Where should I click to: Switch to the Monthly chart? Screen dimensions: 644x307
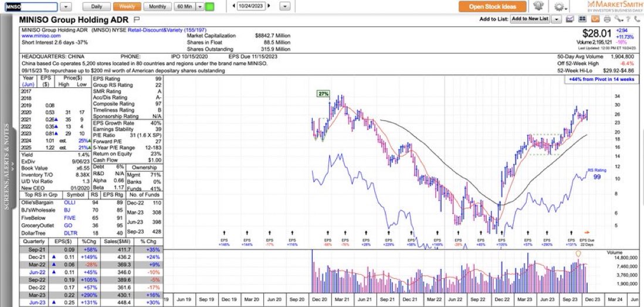pyautogui.click(x=157, y=6)
